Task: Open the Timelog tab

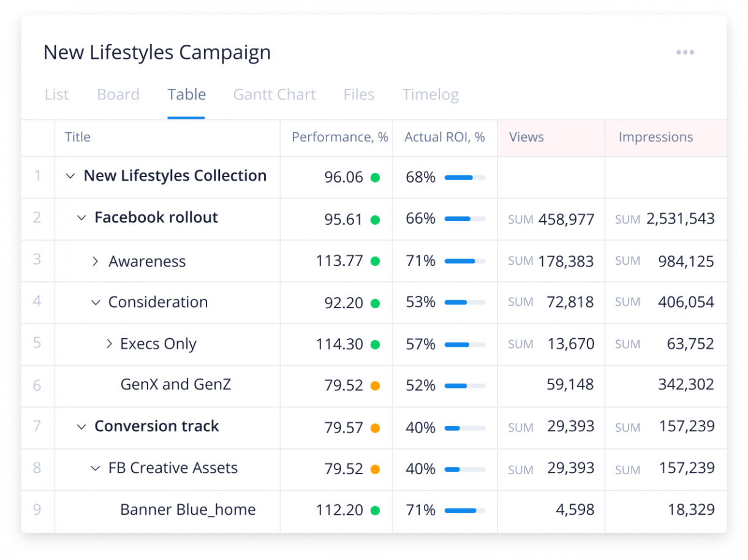Action: 430,94
